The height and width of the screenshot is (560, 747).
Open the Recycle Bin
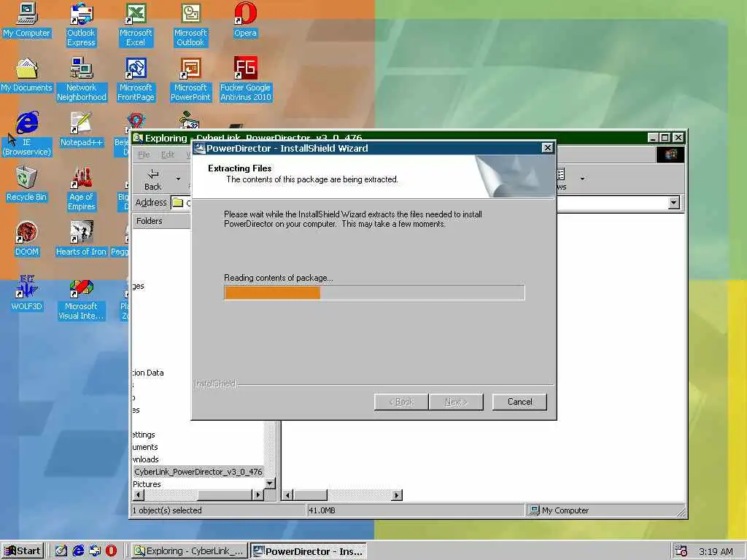(27, 184)
